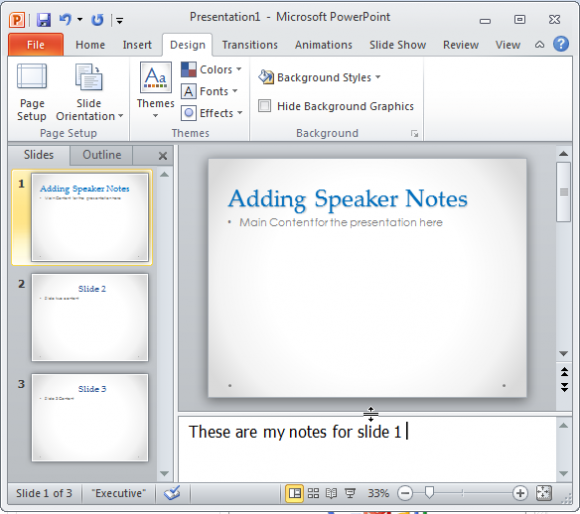Click the Save icon in quick access toolbar
Viewport: 580px width, 514px height.
[44, 20]
